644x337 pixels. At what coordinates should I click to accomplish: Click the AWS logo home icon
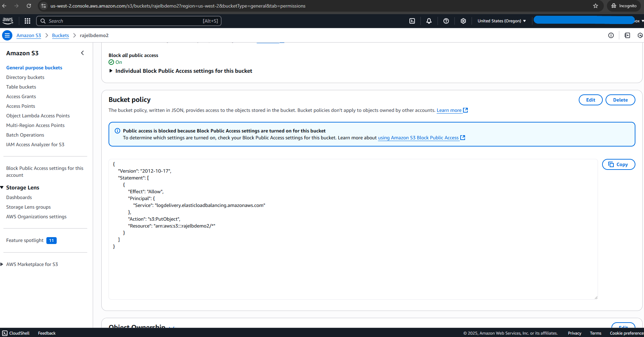click(x=8, y=21)
